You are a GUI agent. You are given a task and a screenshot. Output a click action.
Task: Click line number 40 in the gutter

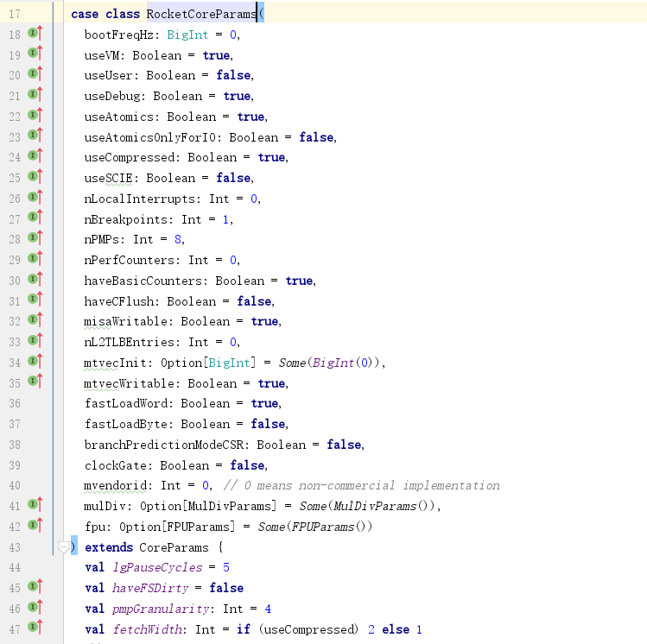coord(15,486)
